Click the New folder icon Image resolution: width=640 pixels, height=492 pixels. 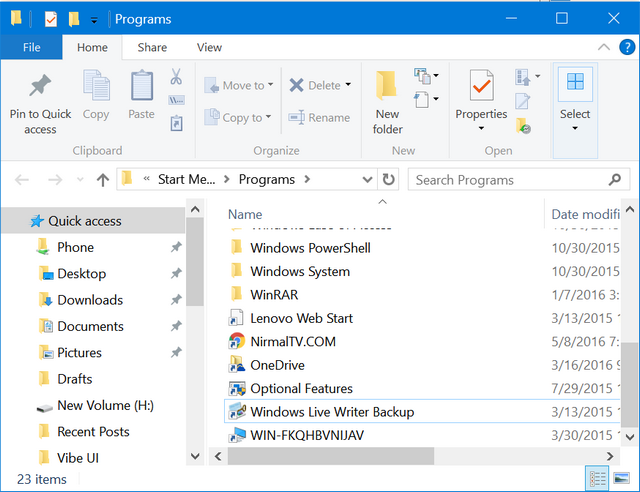(x=386, y=85)
